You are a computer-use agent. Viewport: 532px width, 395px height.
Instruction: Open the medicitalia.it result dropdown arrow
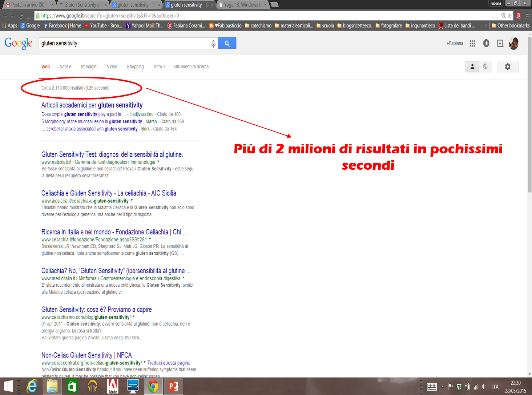[183, 278]
